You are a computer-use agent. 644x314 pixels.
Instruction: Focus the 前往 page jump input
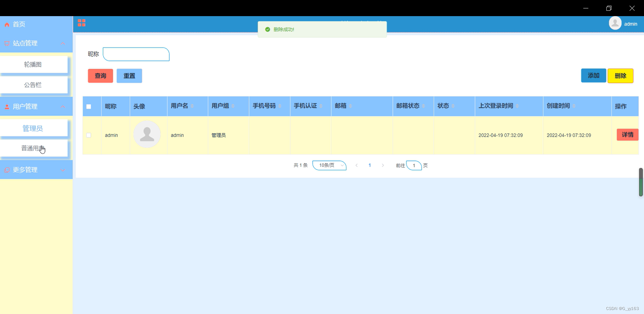[414, 165]
